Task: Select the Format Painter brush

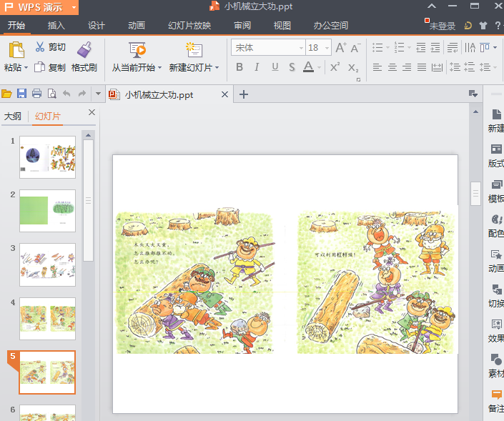Action: (x=84, y=50)
